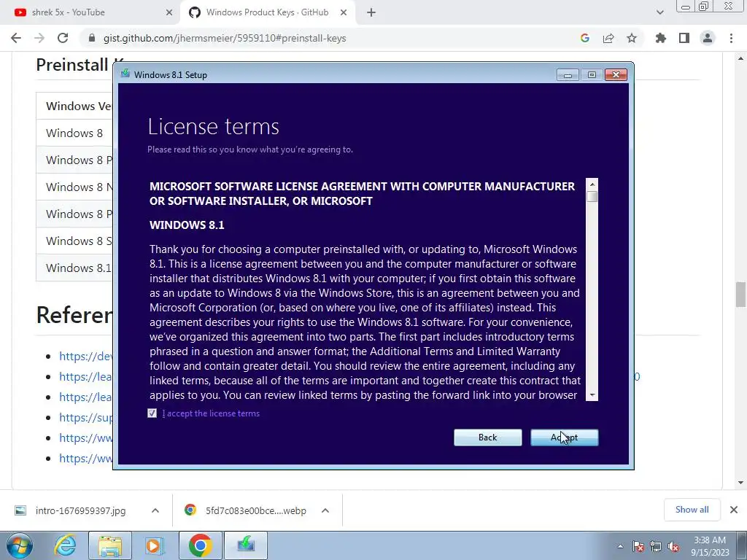
Task: Click the page vertical scrollbar thumb
Action: [x=740, y=295]
